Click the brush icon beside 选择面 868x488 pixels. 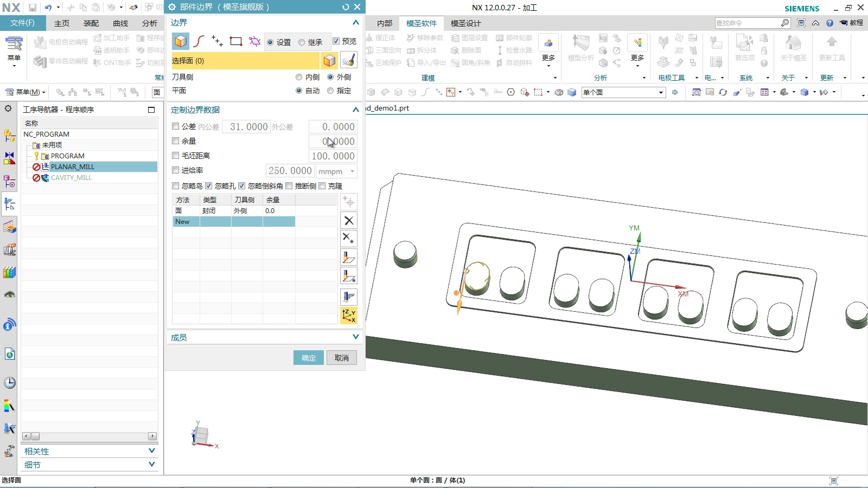click(349, 60)
